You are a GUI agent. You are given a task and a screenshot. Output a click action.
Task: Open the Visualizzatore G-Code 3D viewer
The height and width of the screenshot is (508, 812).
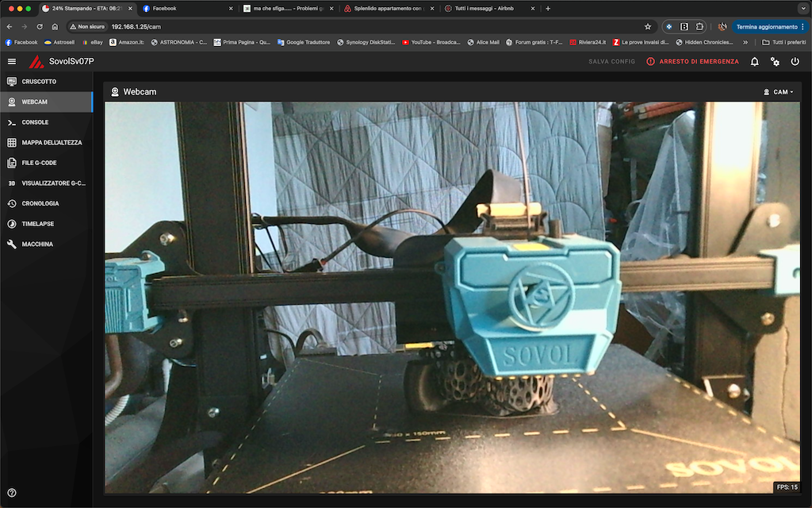click(52, 183)
